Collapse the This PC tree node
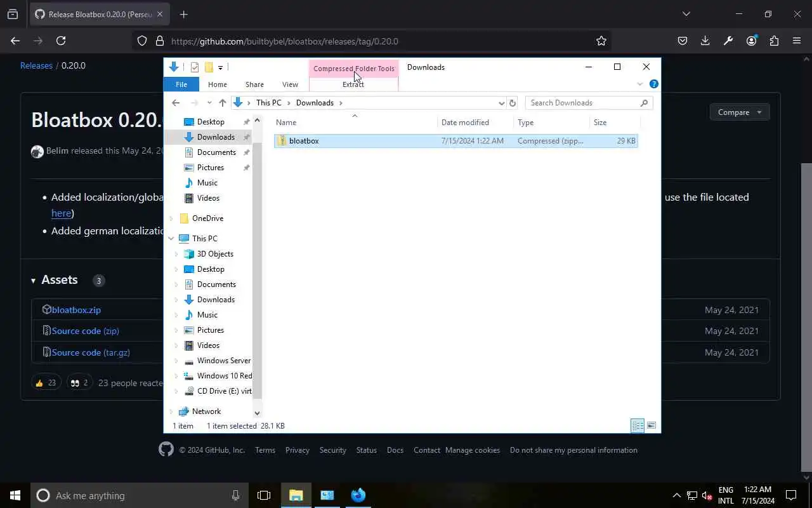The image size is (812, 508). [171, 239]
